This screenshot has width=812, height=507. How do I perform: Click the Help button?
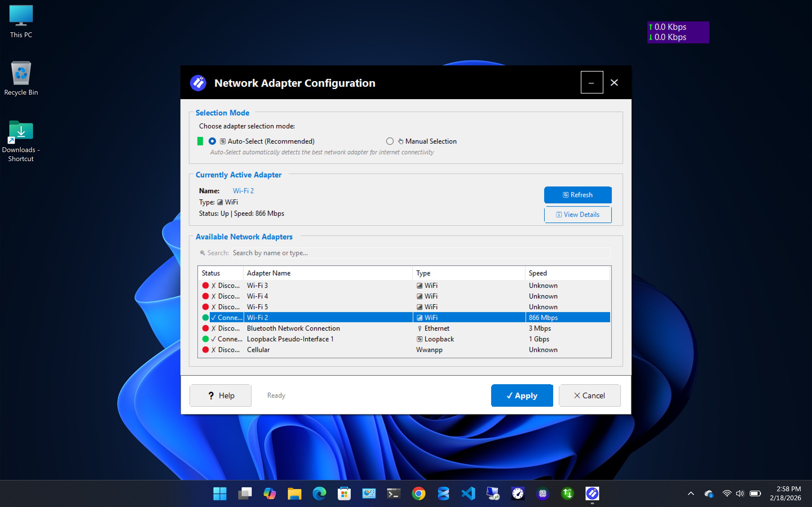[x=220, y=395]
